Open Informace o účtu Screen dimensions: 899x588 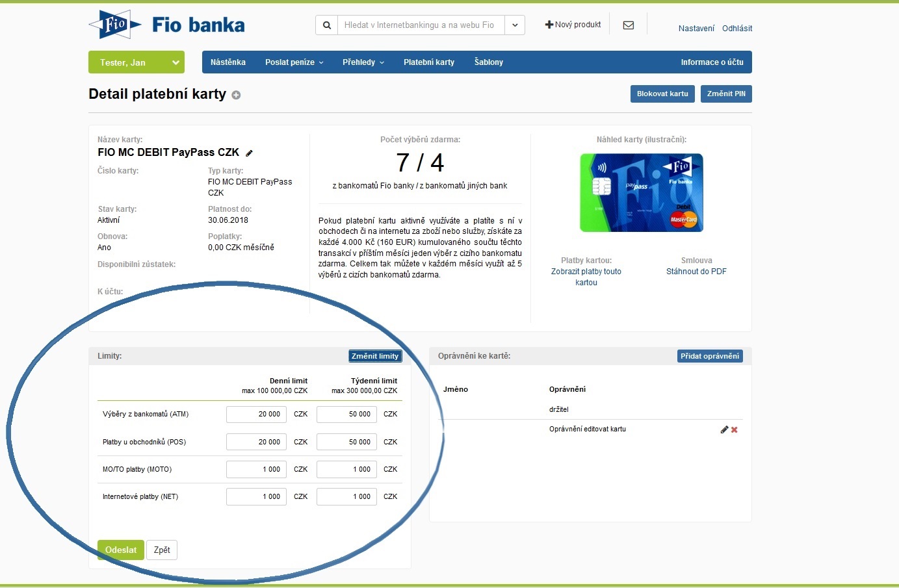(x=712, y=62)
